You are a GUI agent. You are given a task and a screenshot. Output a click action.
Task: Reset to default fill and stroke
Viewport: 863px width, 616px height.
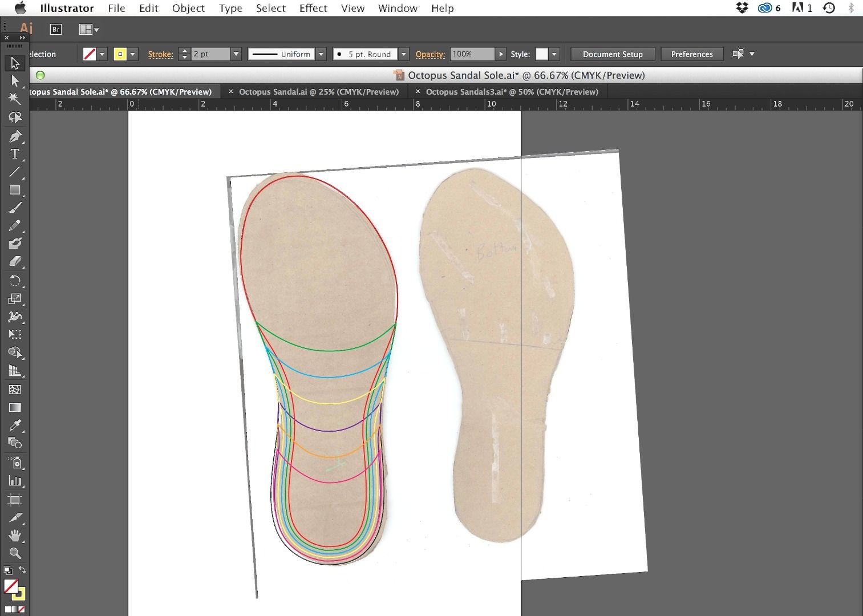(7, 570)
